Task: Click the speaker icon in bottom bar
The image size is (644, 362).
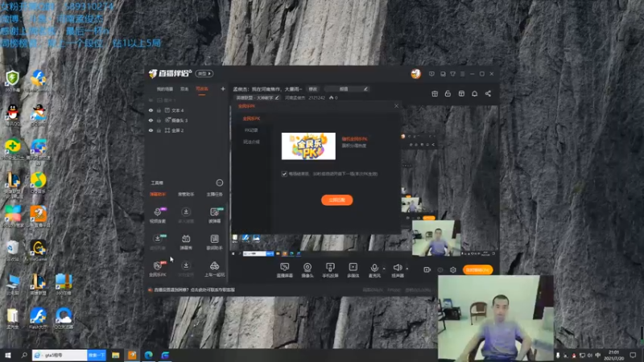Action: pyautogui.click(x=397, y=268)
